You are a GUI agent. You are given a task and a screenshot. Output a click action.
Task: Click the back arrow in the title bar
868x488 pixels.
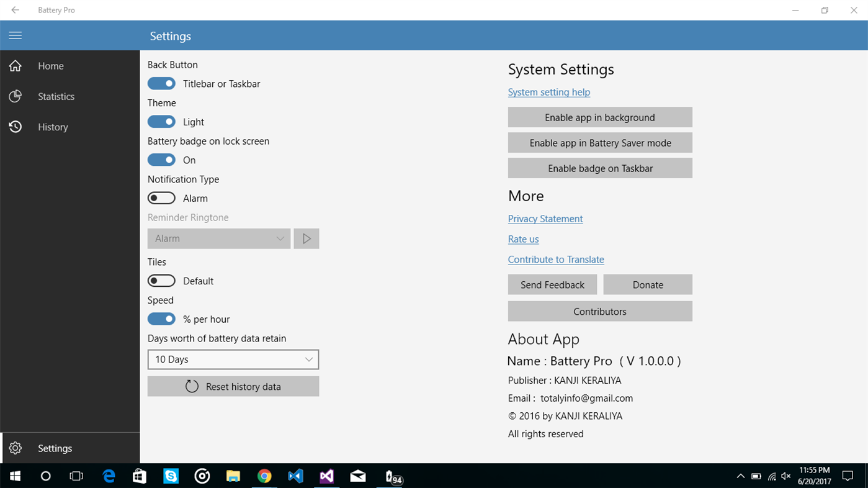(15, 10)
